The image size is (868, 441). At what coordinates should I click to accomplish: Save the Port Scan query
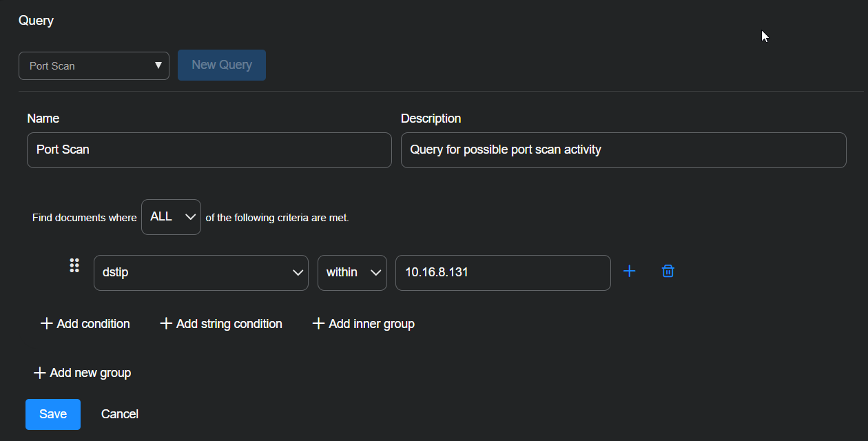coord(53,414)
